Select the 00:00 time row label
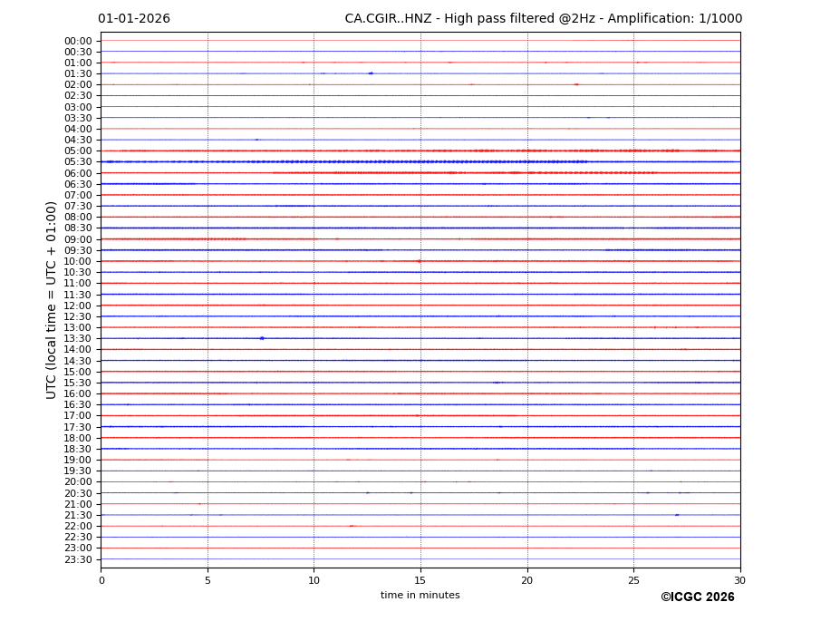 coord(78,41)
